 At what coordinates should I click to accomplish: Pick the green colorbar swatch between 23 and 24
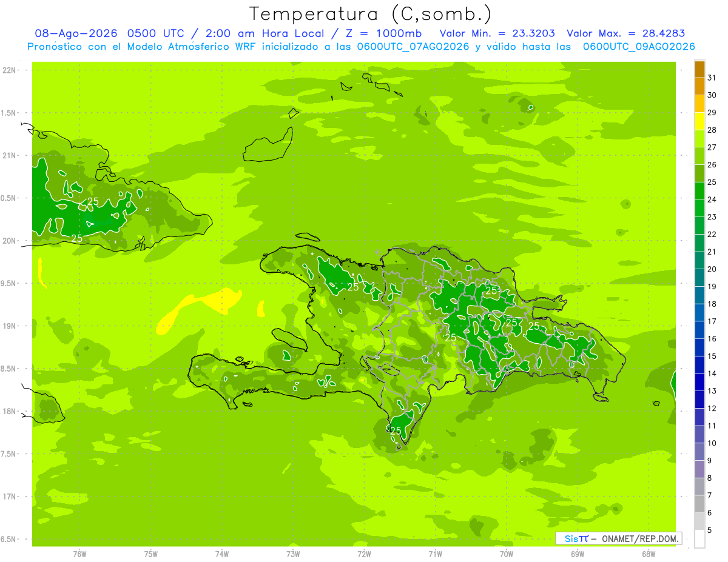[x=699, y=208]
